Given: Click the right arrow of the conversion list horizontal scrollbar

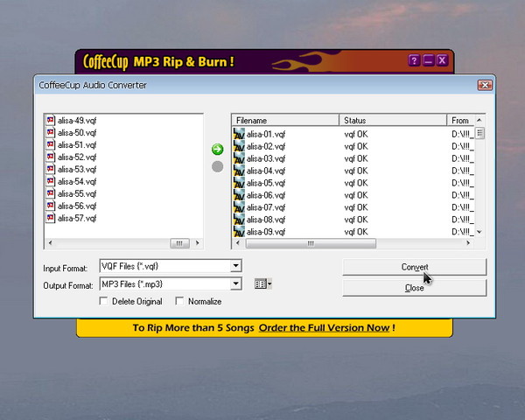Looking at the screenshot, I should click(x=468, y=243).
